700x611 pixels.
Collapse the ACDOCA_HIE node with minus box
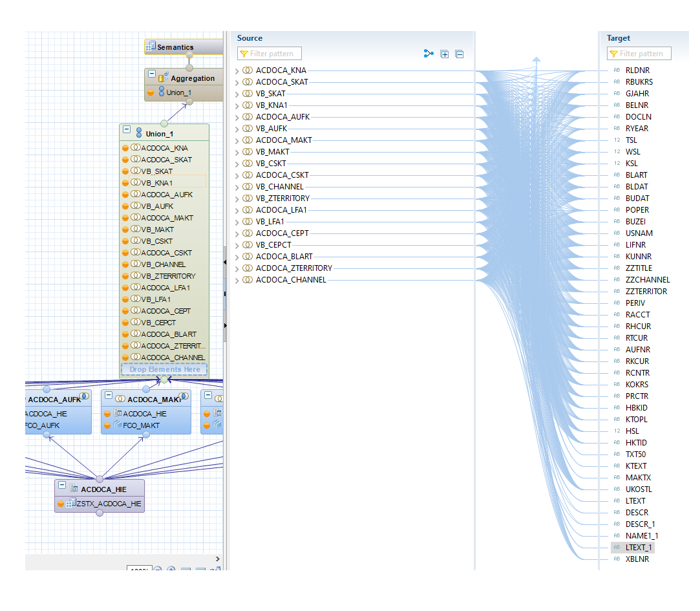[62, 485]
